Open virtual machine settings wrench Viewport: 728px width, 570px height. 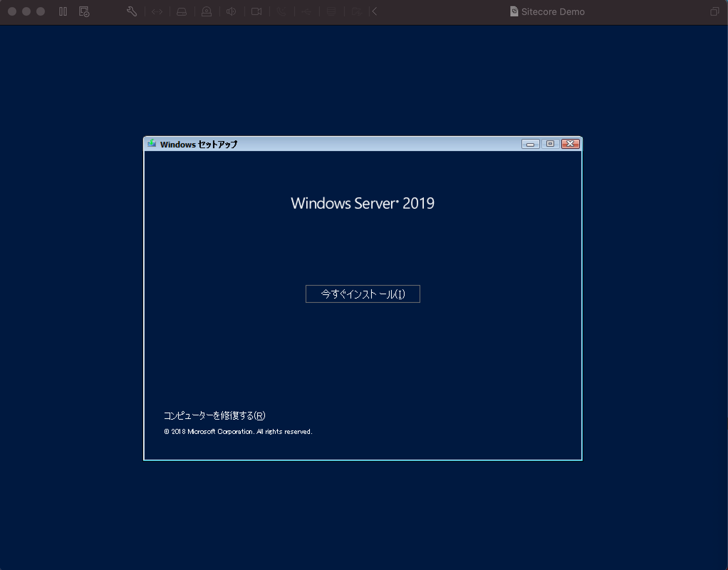point(132,11)
